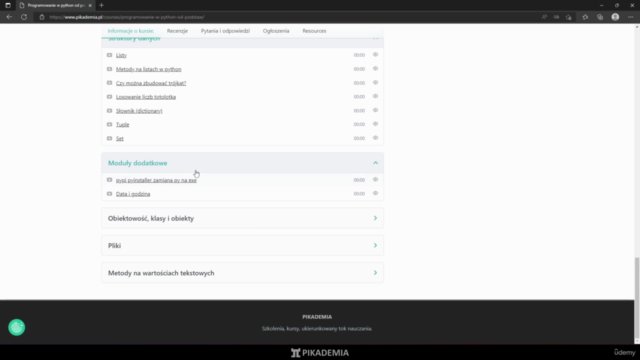The height and width of the screenshot is (360, 640).
Task: Toggle preview eye for Słownik (dictionary)
Action: tap(375, 110)
